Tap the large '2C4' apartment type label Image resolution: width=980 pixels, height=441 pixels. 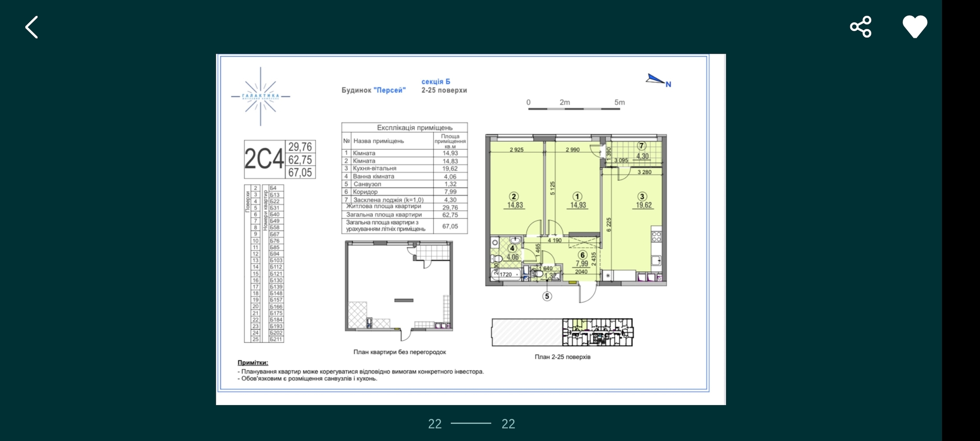(264, 159)
